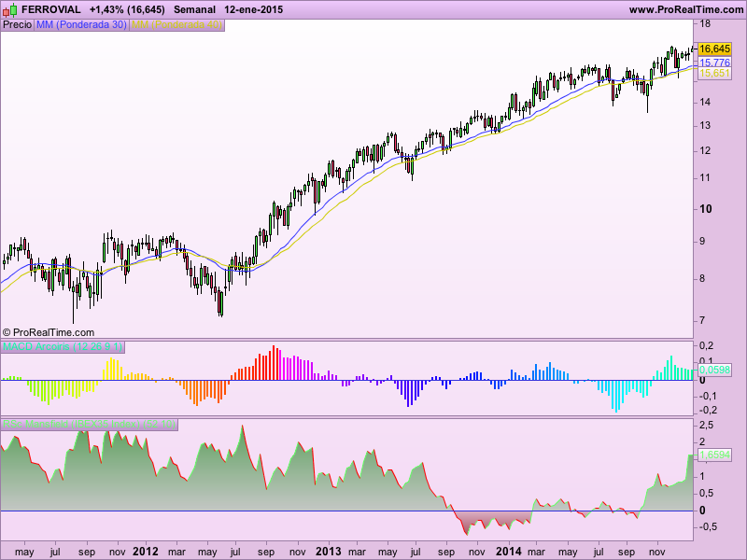Click the MACD axis value -0,2

708,410
